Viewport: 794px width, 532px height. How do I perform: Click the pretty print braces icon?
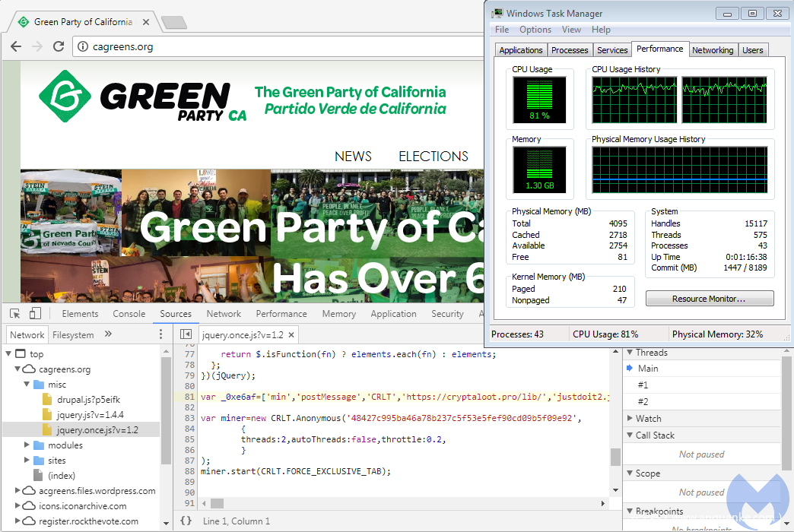(x=186, y=521)
